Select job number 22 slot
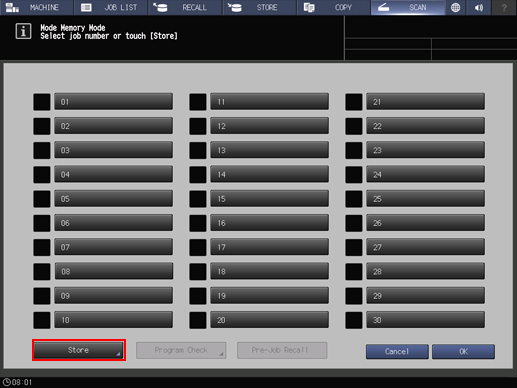The height and width of the screenshot is (388, 517). [425, 126]
